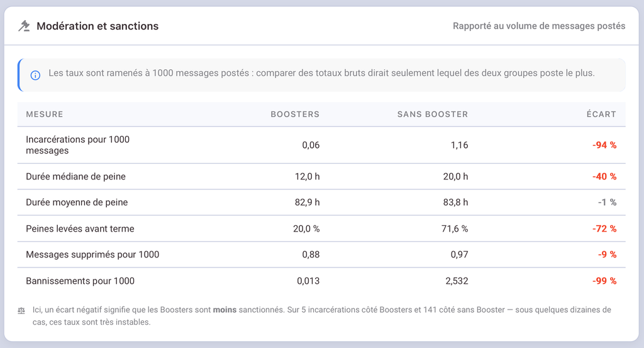The image size is (644, 348).
Task: Click the -9 % écart value
Action: [607, 254]
